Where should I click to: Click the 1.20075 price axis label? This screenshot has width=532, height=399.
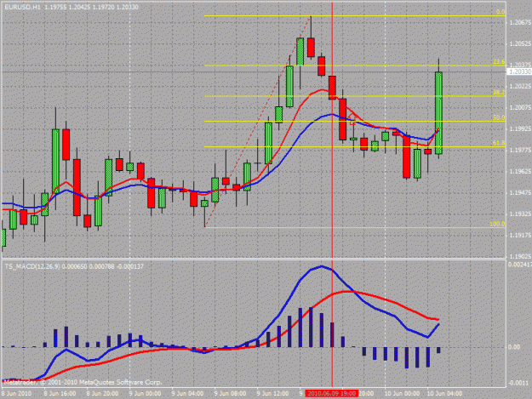(520, 108)
